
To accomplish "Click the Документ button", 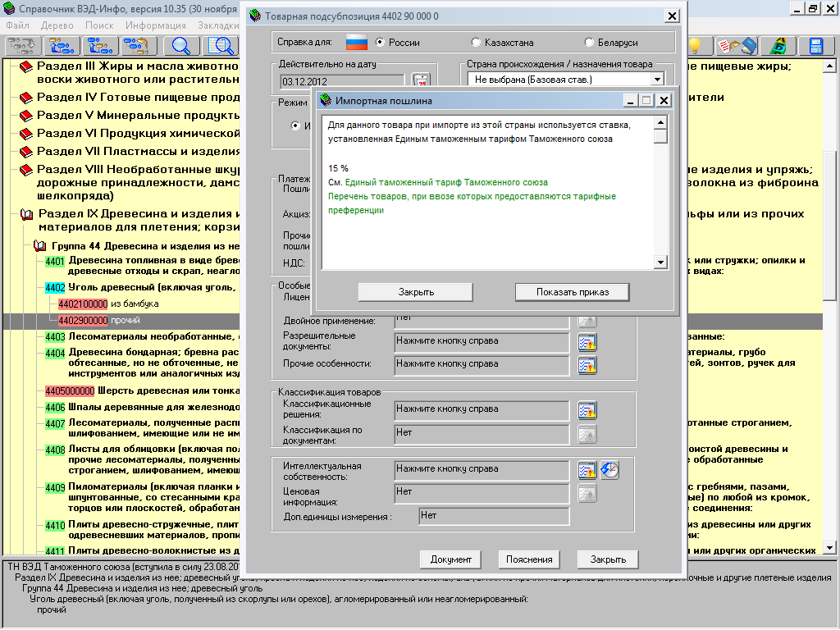I will point(450,559).
